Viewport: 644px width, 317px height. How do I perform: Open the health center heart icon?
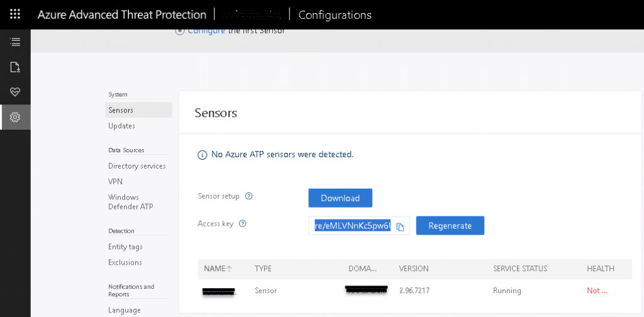click(15, 92)
